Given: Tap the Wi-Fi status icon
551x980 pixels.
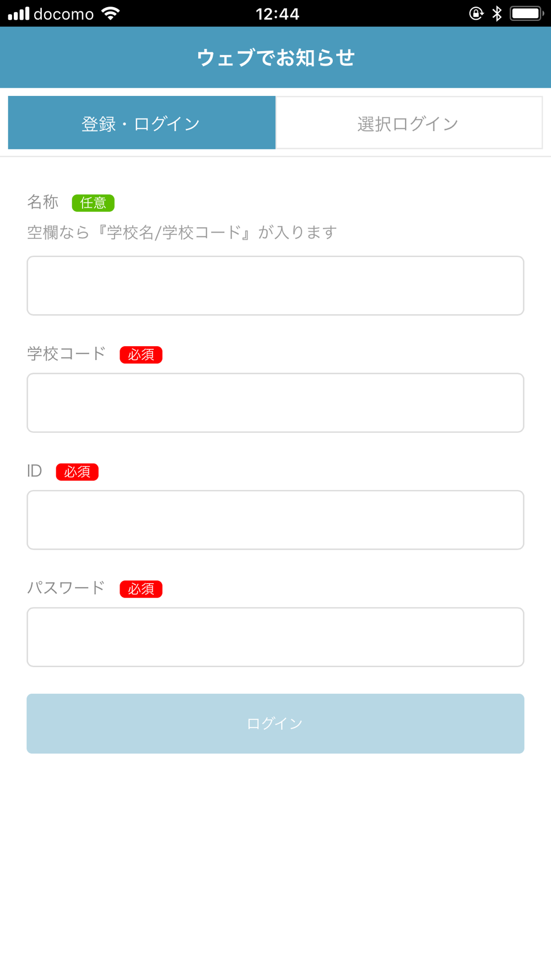Looking at the screenshot, I should (x=111, y=14).
